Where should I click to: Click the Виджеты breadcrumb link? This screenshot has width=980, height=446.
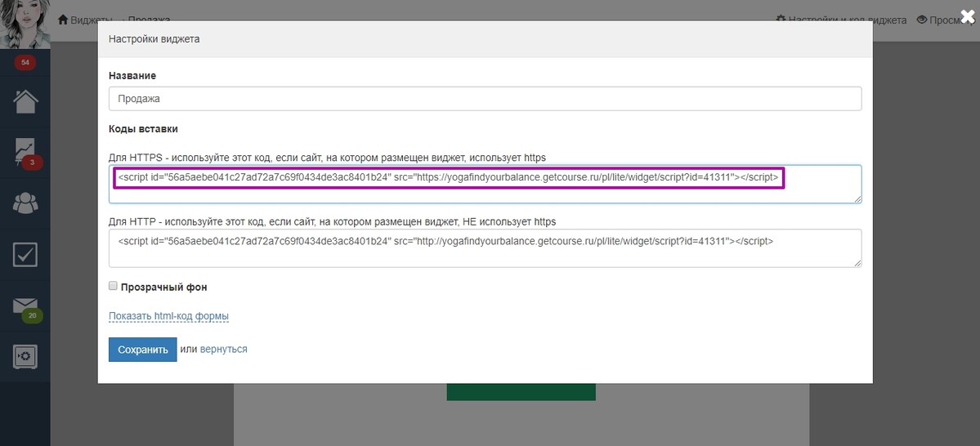84,20
